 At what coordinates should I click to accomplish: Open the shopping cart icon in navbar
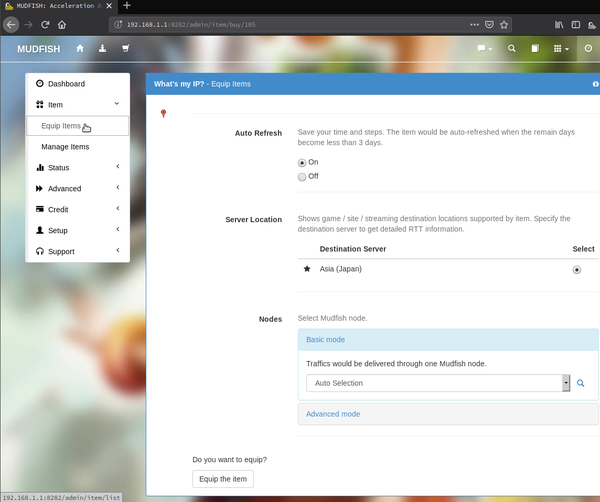(x=125, y=48)
